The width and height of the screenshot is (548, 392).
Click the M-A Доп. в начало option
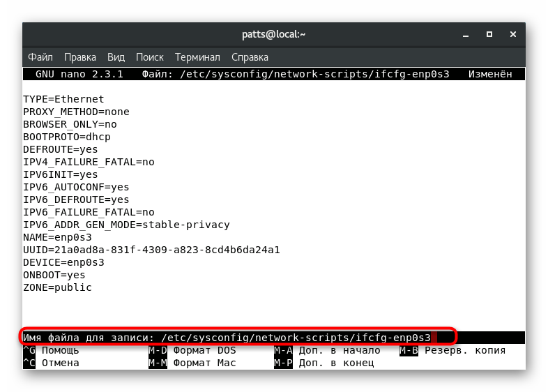pyautogui.click(x=327, y=350)
